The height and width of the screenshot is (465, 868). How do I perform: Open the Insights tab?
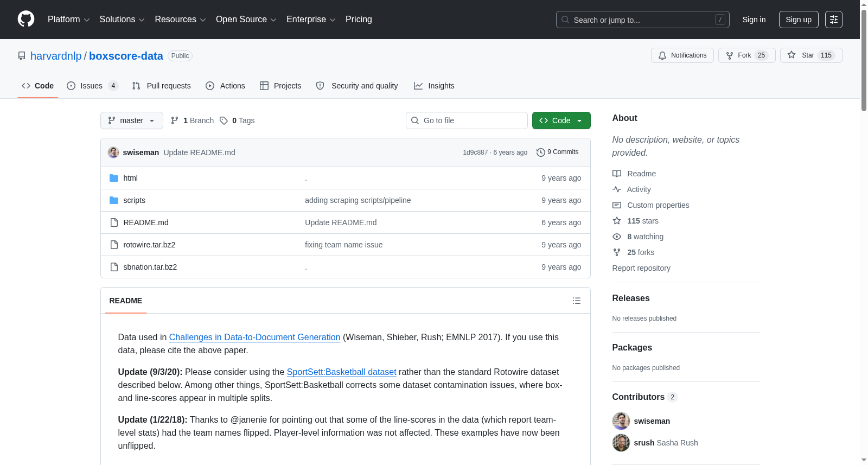tap(434, 86)
